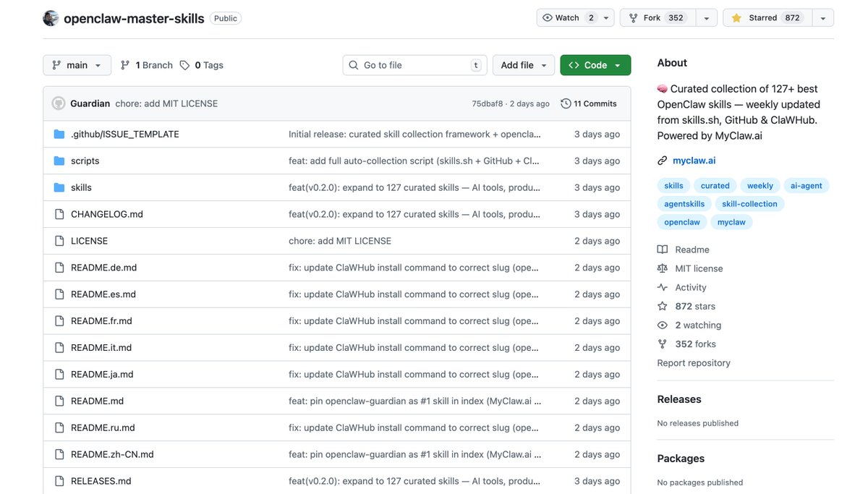Click the file icon beside README.de.md

(x=59, y=268)
